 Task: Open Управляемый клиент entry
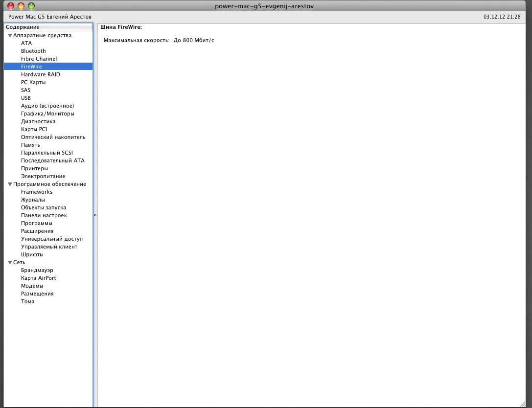click(x=49, y=247)
